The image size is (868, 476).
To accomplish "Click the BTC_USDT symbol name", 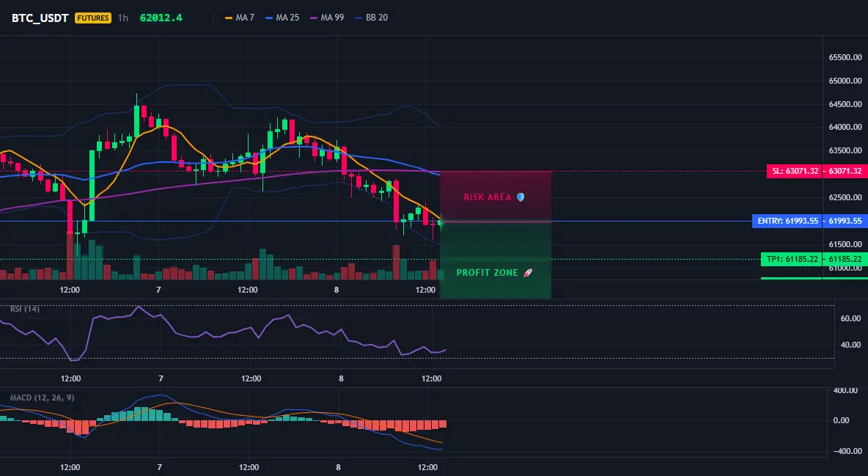I will (40, 18).
